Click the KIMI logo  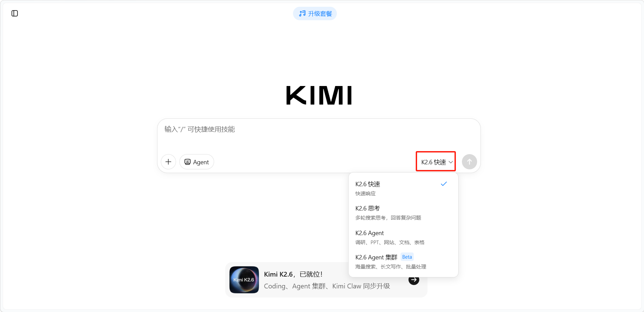pyautogui.click(x=319, y=95)
